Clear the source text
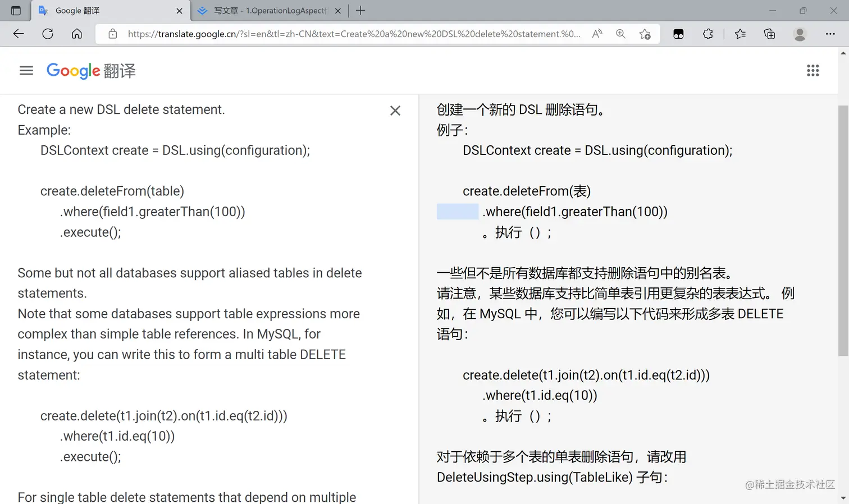Screen dimensions: 849x504 (395, 111)
